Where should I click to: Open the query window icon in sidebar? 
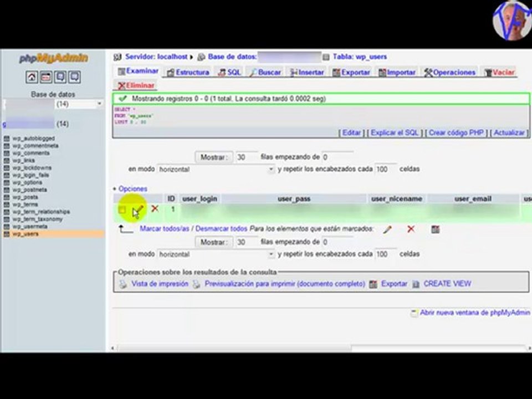tap(60, 77)
